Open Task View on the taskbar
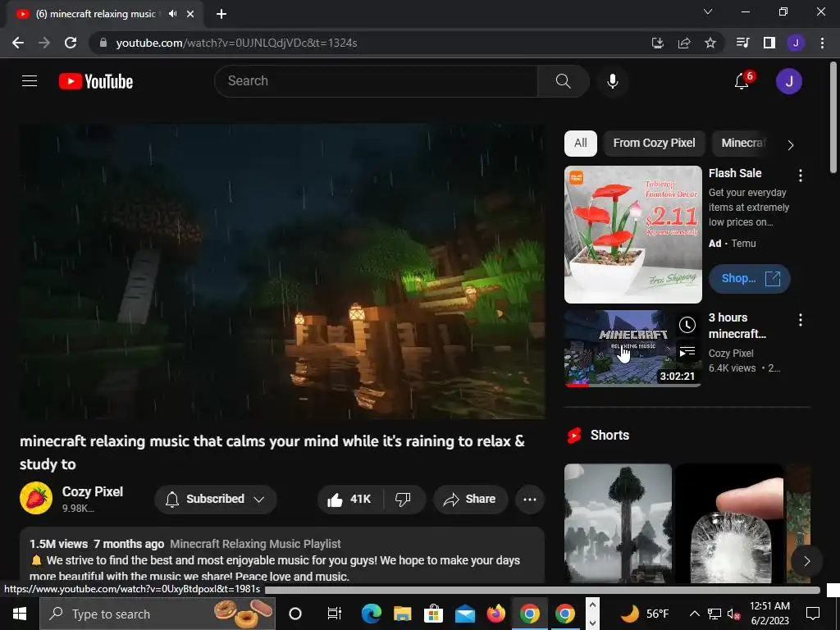 [335, 614]
